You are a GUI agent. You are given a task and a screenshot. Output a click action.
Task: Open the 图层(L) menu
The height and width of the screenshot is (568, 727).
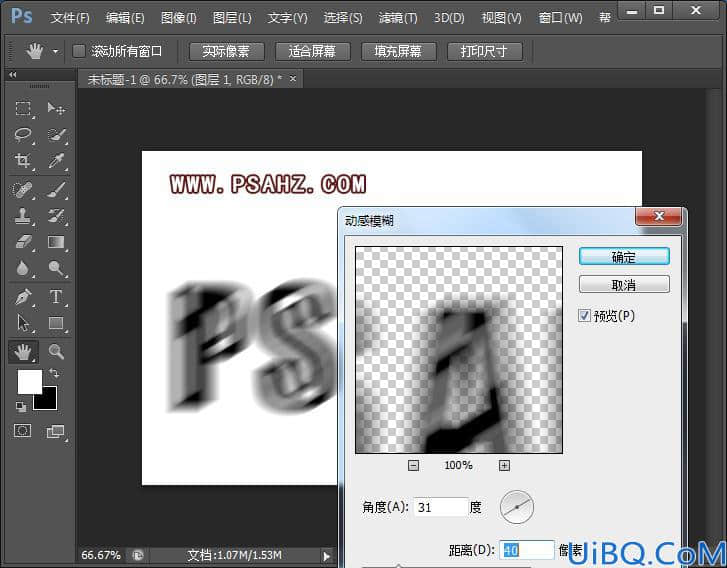pos(232,18)
